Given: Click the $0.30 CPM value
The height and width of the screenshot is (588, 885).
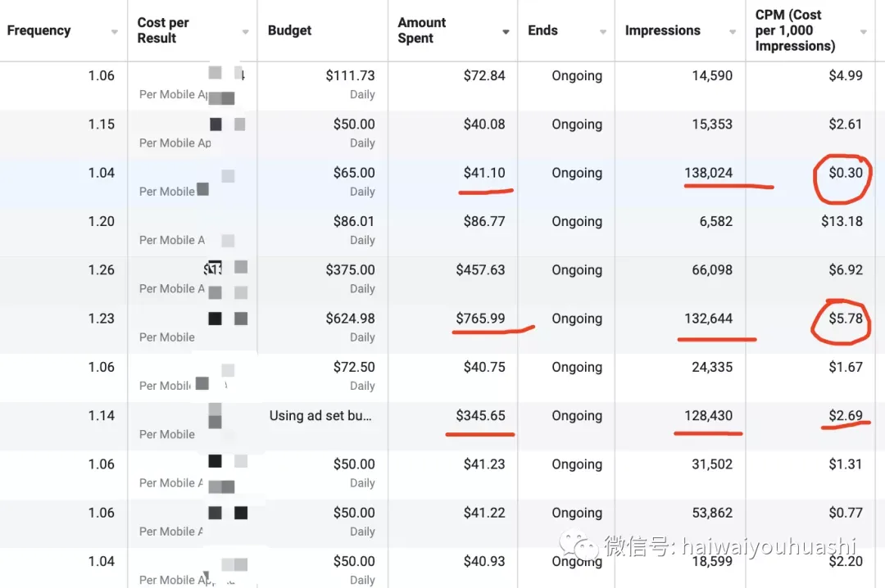Looking at the screenshot, I should click(846, 173).
